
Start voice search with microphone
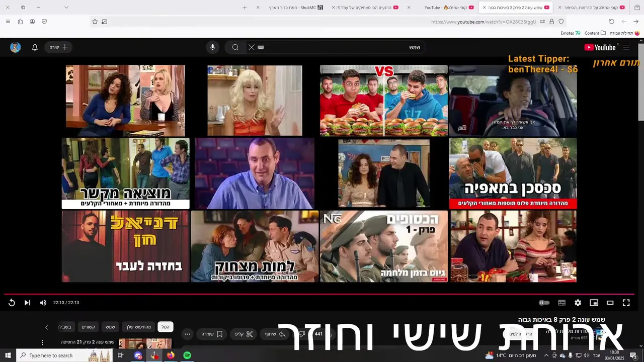coord(213,47)
